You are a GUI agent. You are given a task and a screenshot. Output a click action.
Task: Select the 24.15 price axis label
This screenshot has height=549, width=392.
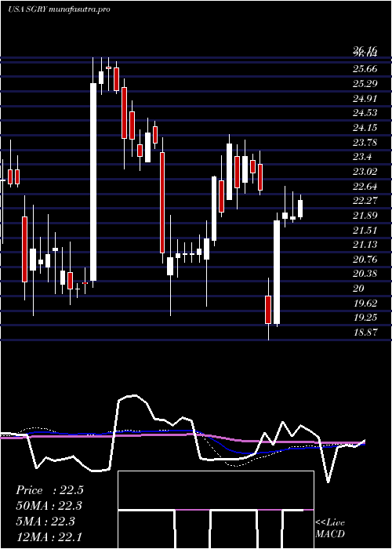click(365, 127)
